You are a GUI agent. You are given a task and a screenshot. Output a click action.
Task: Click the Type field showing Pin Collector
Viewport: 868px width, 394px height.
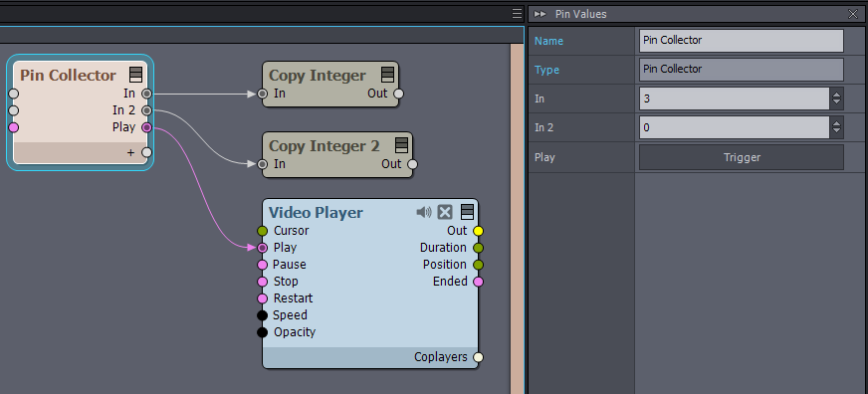(x=742, y=70)
